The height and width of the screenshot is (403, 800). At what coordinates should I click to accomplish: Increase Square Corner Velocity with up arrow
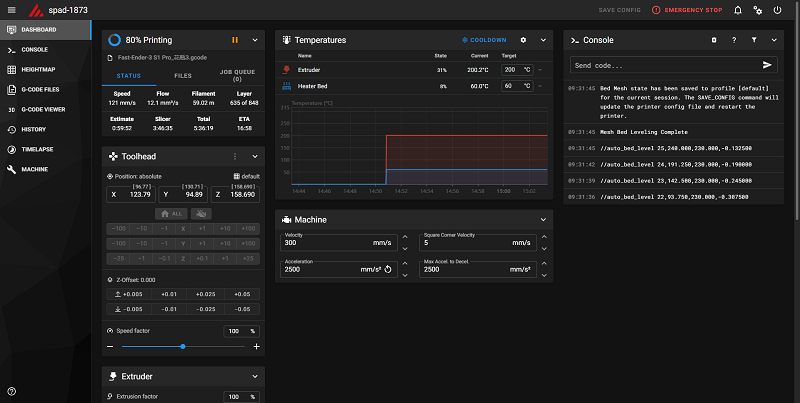coord(544,237)
